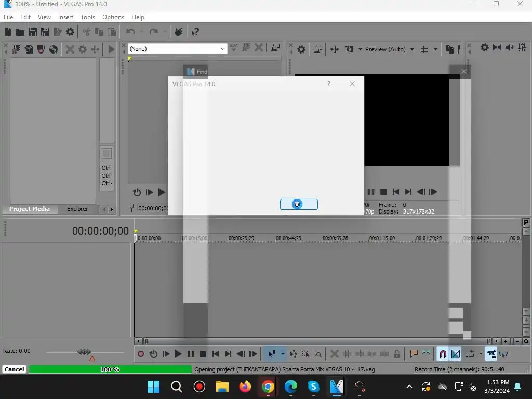Open the Edit menu
Image resolution: width=532 pixels, height=399 pixels.
tap(25, 17)
